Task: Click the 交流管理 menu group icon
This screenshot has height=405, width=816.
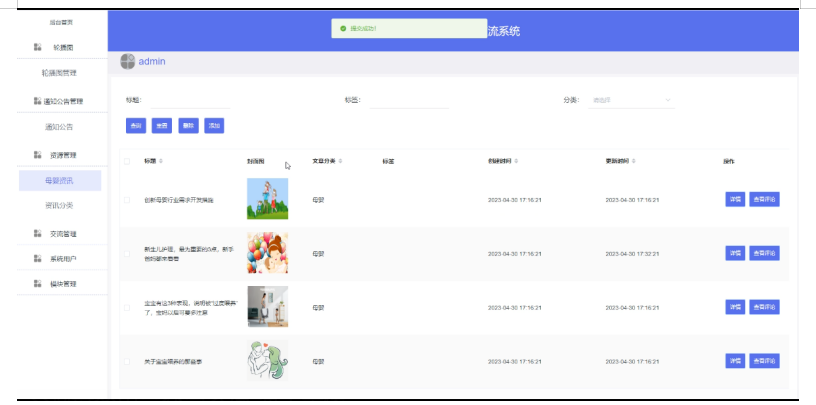Action: 37,233
